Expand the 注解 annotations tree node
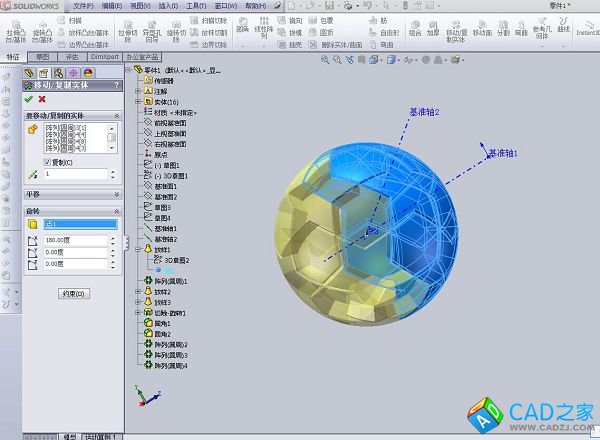This screenshot has height=440, width=600. [138, 92]
